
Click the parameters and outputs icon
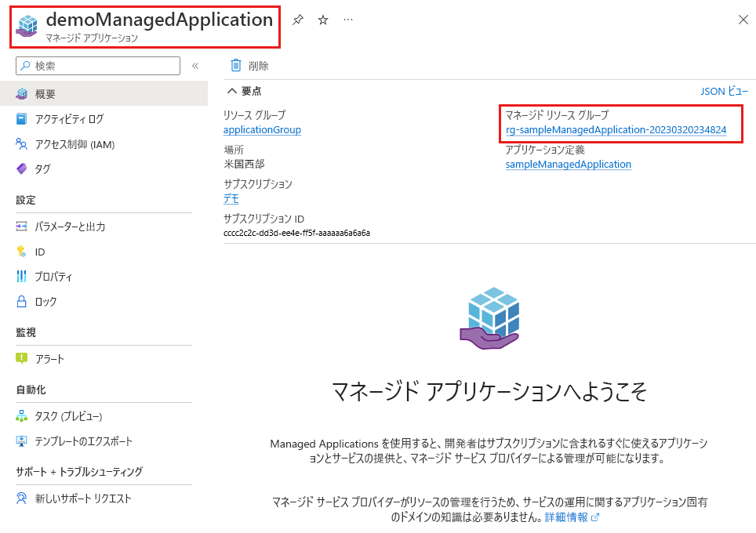(x=22, y=227)
